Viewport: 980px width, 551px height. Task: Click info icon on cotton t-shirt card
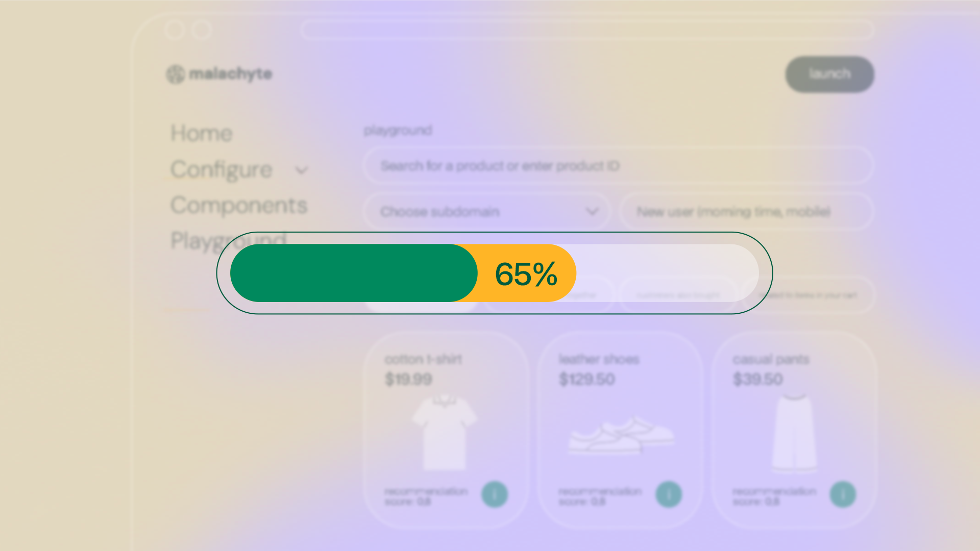(x=494, y=494)
